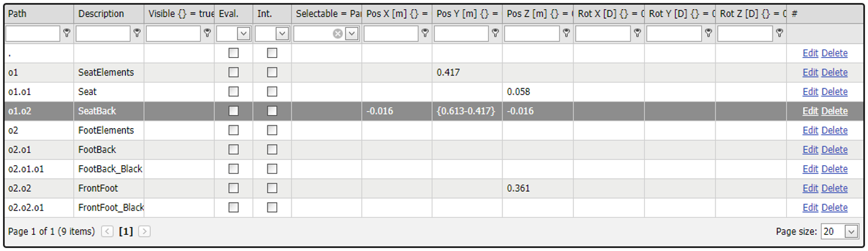The image size is (868, 251).
Task: Enable Eval. checkbox for FrontFoot row
Action: (x=234, y=188)
